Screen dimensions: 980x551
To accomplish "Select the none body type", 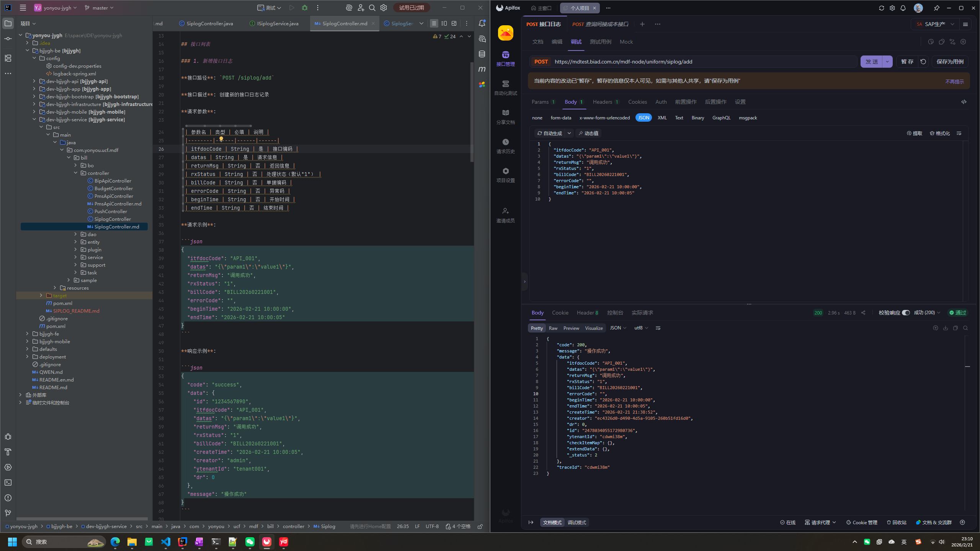I will click(x=537, y=118).
